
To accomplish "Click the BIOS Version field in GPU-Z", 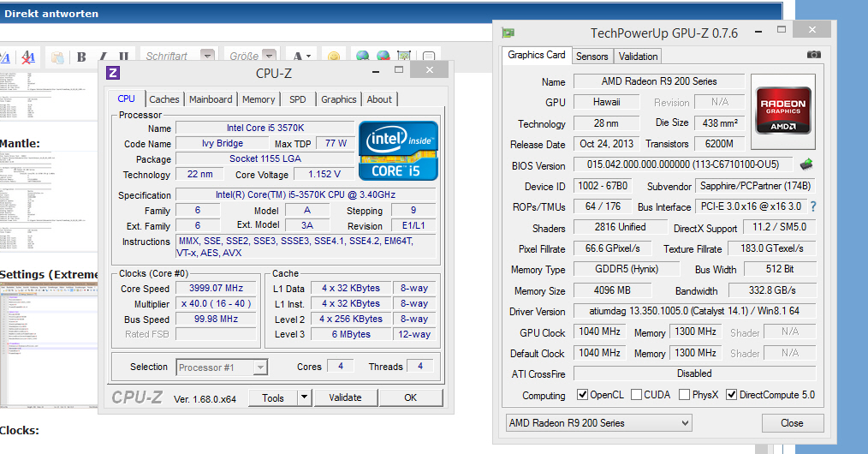I will click(683, 164).
